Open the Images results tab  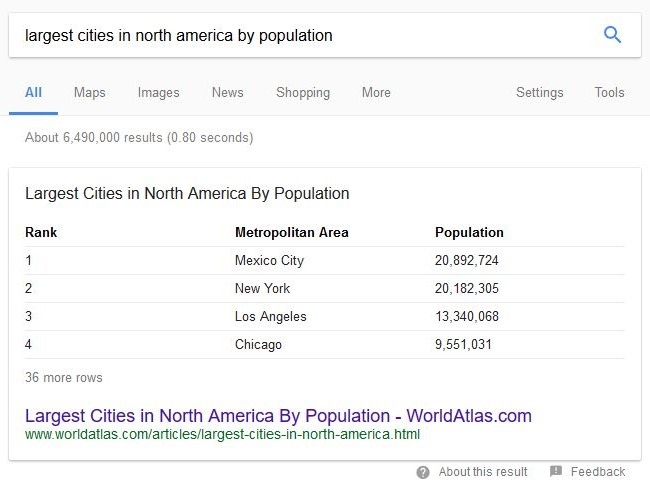pos(158,92)
